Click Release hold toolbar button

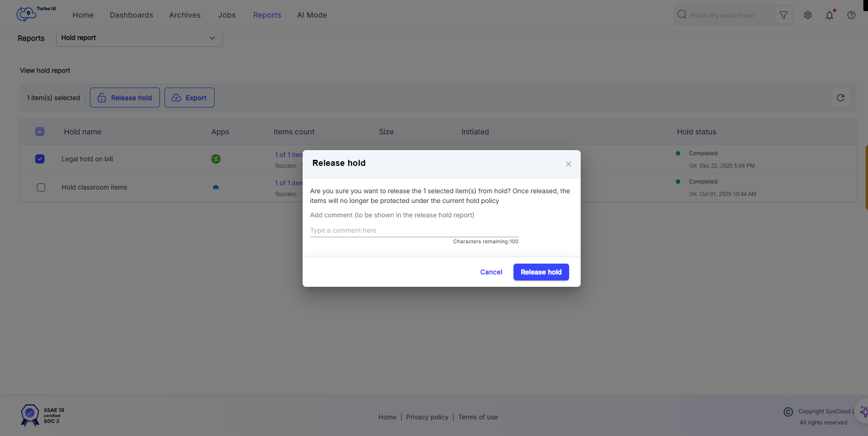point(125,98)
